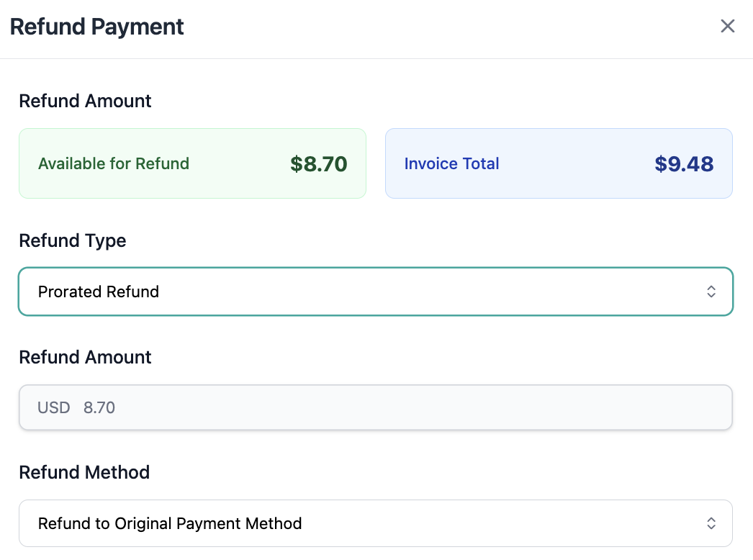Click the "Invoice Total" text
The height and width of the screenshot is (560, 753).
[451, 164]
